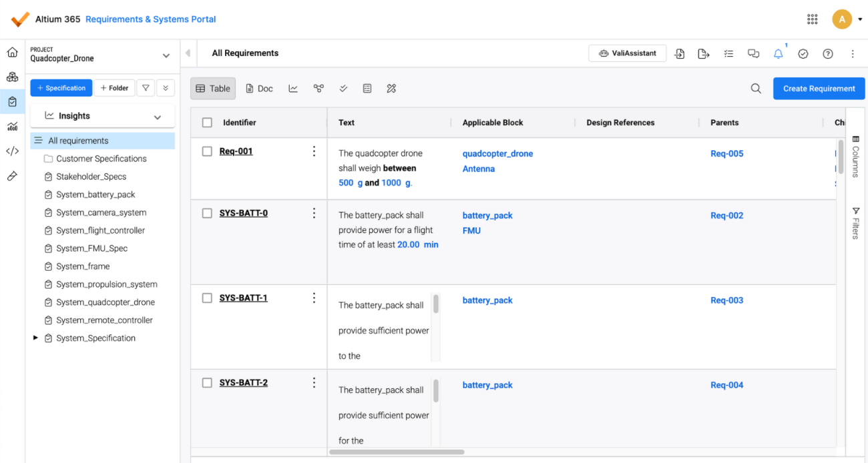Click the Altium 365 logo

point(20,19)
